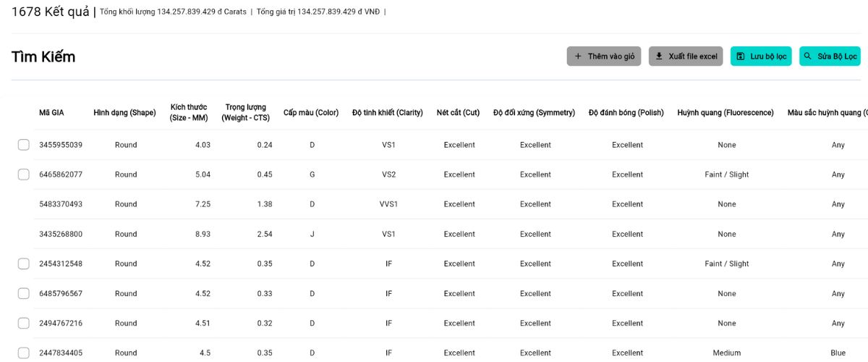Click GIA code 3455955039
The width and height of the screenshot is (868, 362).
coord(61,145)
